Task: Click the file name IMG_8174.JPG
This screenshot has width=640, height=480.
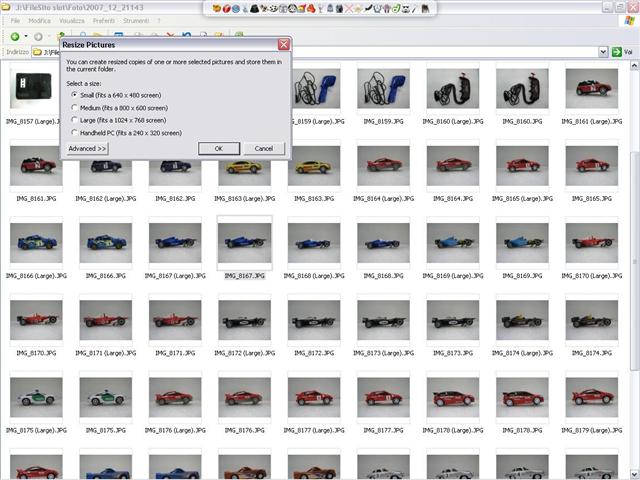Action: click(591, 353)
